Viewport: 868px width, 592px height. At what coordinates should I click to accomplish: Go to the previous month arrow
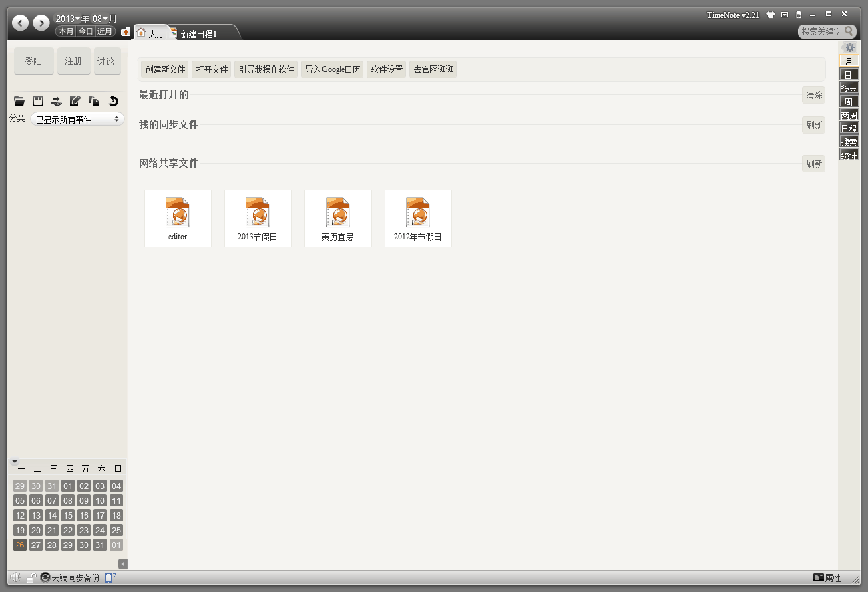coord(21,23)
